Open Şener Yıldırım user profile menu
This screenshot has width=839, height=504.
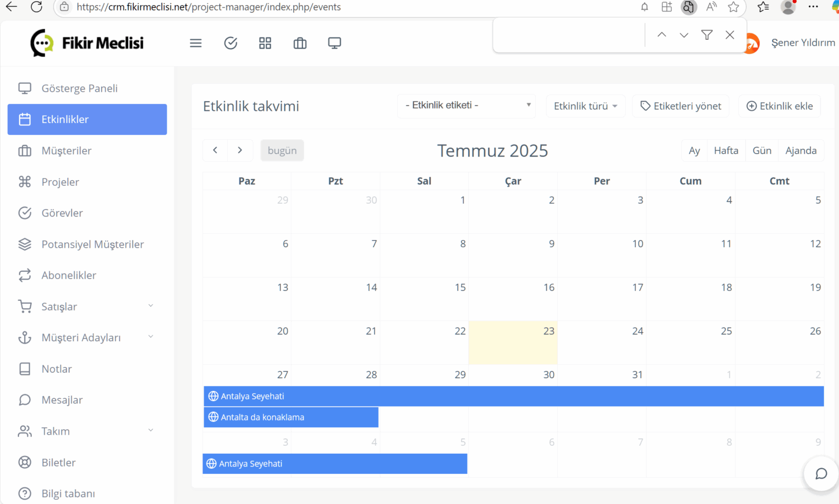[802, 43]
